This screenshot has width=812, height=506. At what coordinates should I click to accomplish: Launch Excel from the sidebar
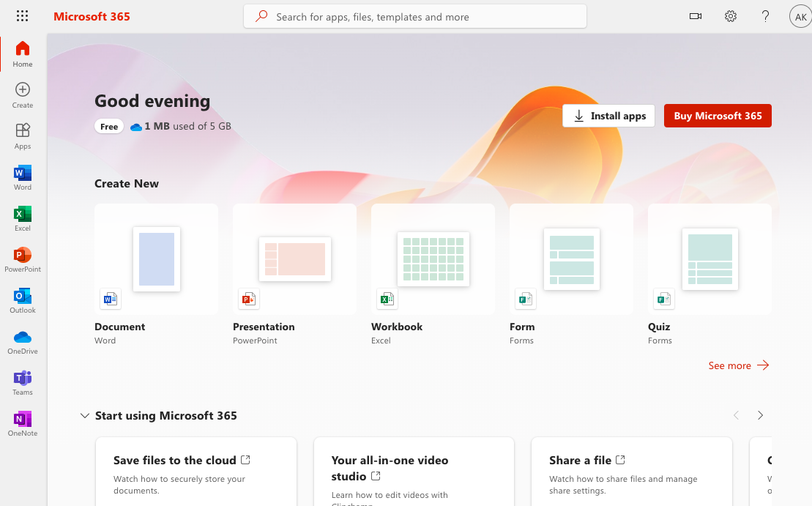[x=23, y=218]
